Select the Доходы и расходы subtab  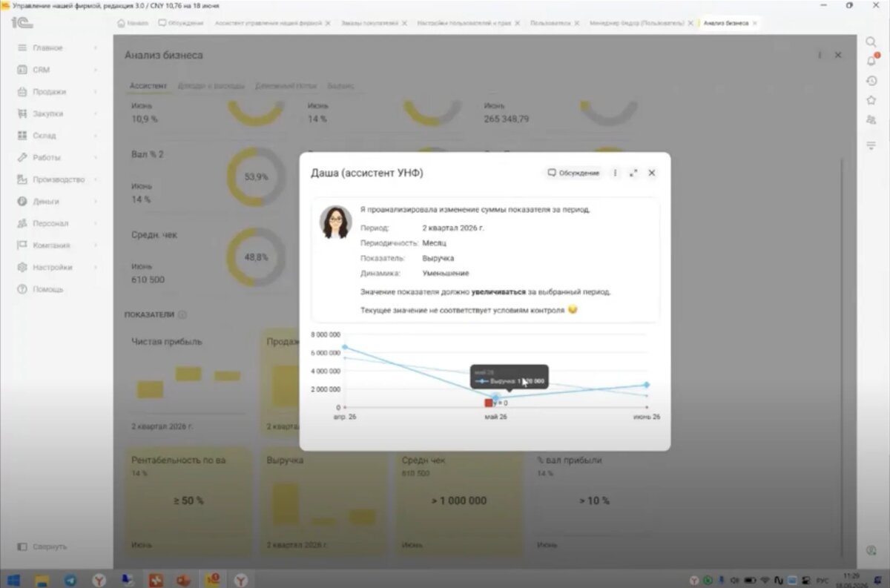click(x=211, y=86)
